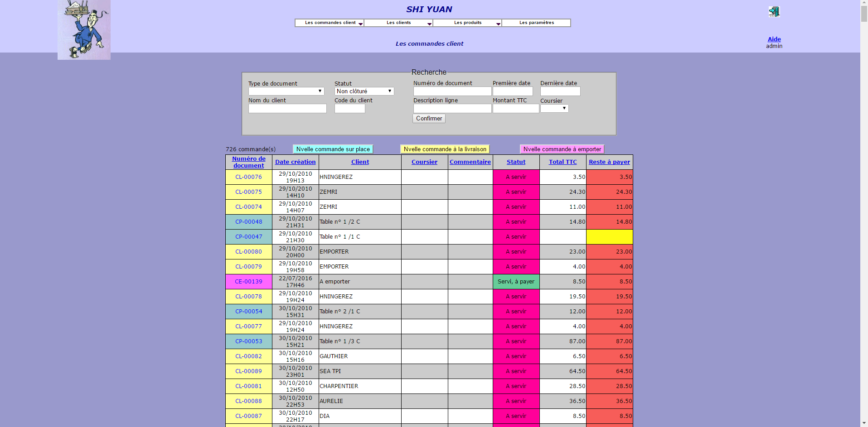
Task: Sort by Coursier column header
Action: click(x=424, y=162)
